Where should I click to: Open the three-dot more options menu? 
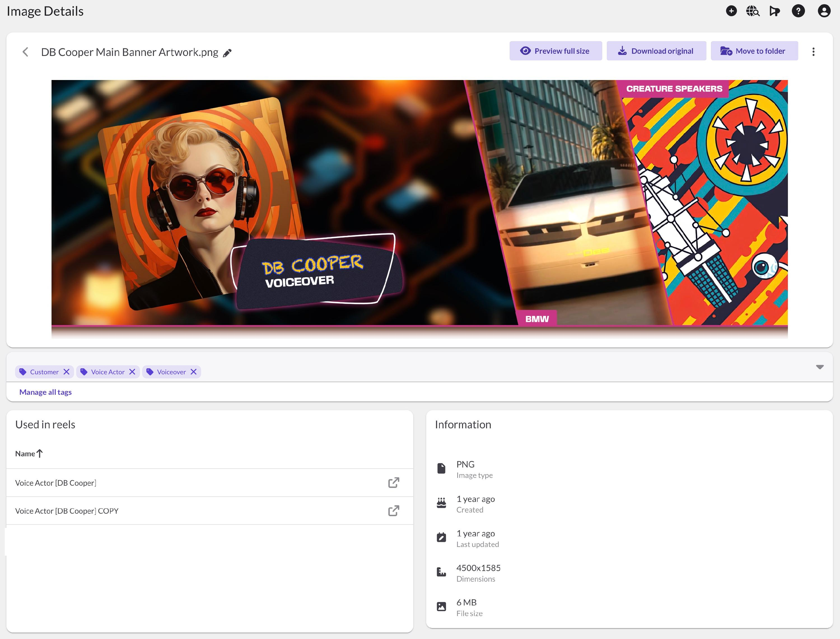(x=813, y=52)
